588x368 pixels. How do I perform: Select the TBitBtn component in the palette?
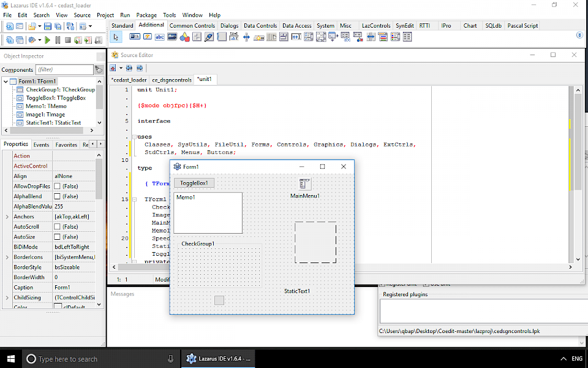click(x=135, y=37)
